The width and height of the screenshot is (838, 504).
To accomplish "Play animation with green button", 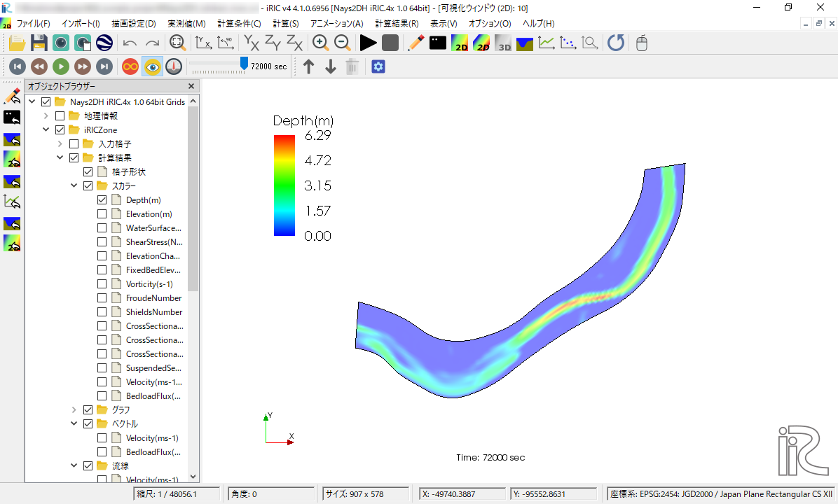I will tap(61, 66).
